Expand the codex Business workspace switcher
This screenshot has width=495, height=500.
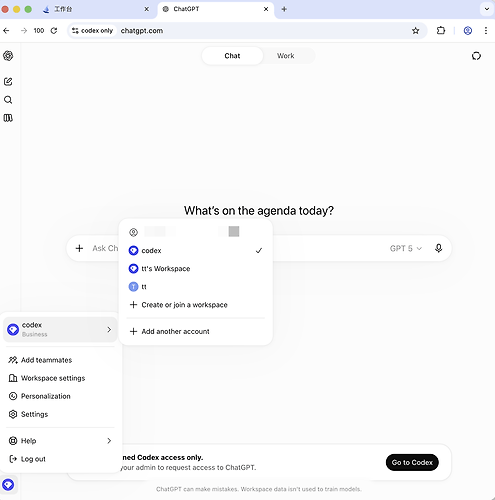[60, 329]
